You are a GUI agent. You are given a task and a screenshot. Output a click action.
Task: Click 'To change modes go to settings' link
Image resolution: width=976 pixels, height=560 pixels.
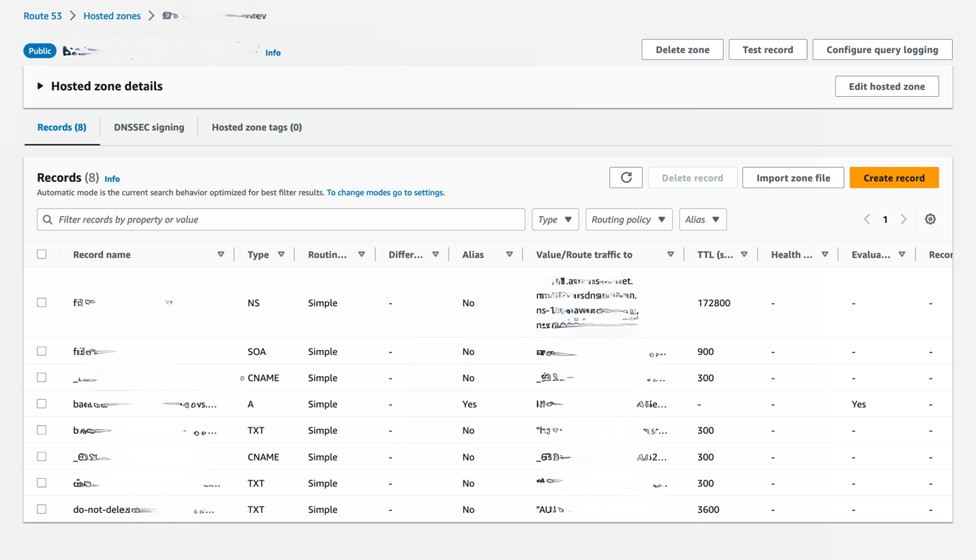386,193
